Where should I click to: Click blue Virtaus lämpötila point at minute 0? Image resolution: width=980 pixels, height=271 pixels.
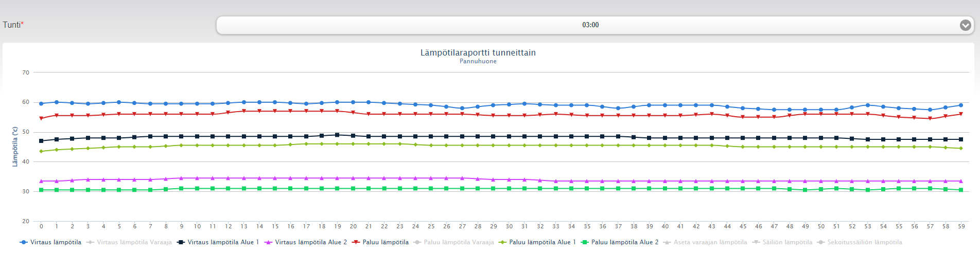click(41, 103)
